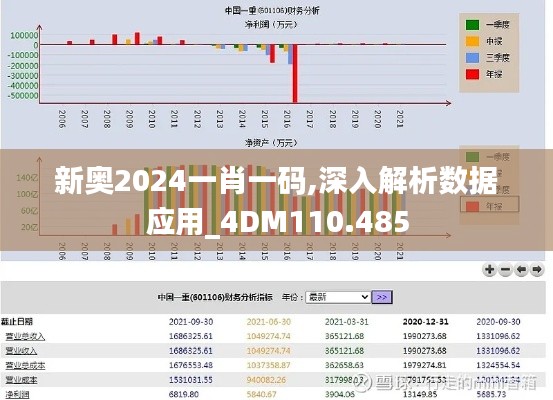Click the minus zoom-out chart icon
Image resolution: width=553 pixels, height=400 pixels.
click(505, 270)
